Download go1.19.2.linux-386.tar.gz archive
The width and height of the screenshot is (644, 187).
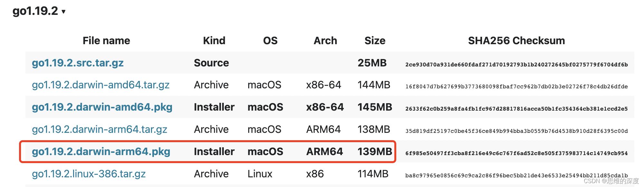[x=90, y=174]
